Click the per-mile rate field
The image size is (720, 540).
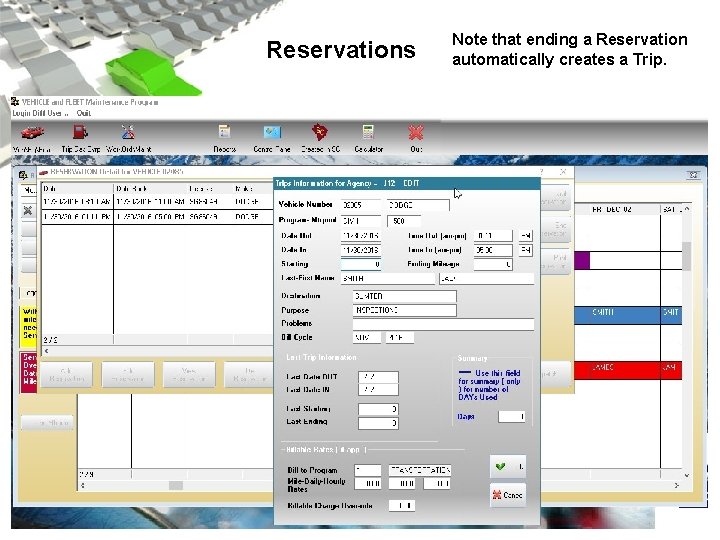(367, 484)
